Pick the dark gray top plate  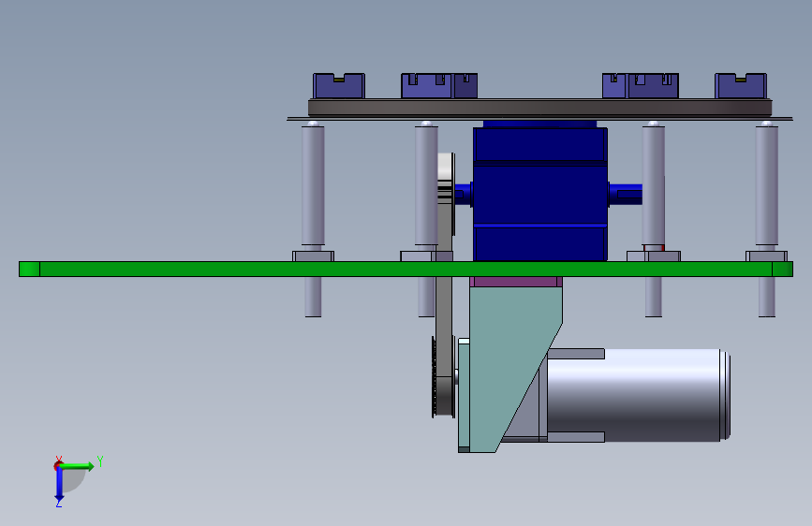click(539, 108)
